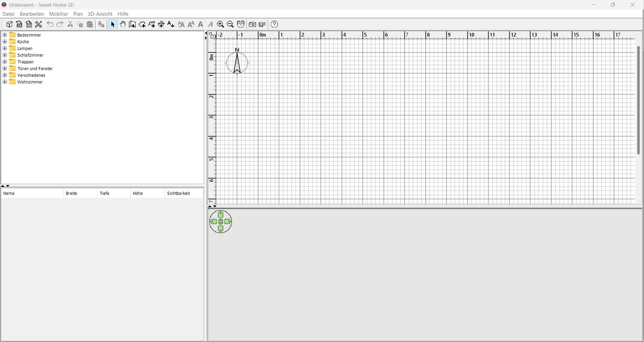Click the Add furniture to home icon

coord(101,24)
